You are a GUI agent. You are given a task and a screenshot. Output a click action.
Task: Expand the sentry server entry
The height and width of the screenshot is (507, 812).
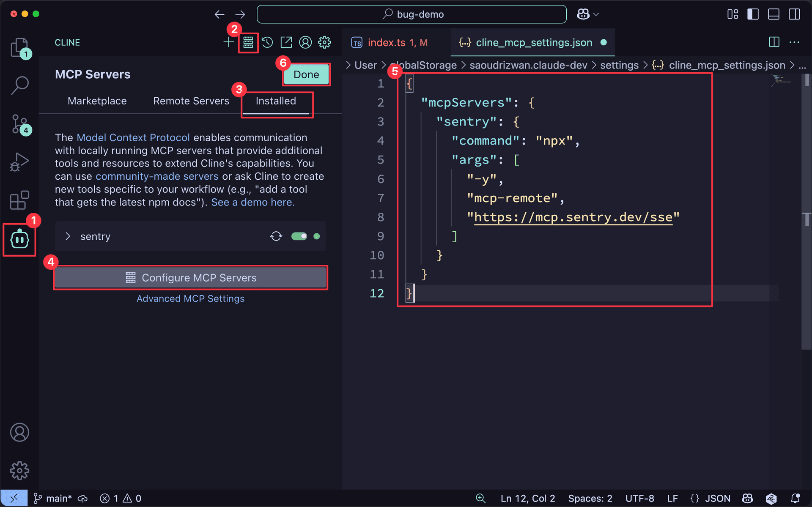[68, 236]
